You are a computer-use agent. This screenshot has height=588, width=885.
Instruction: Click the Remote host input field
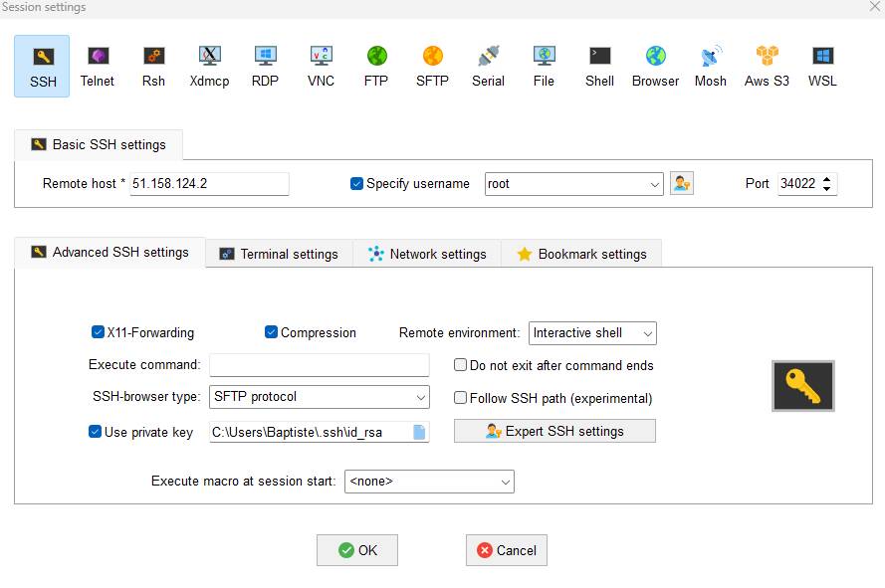209,184
